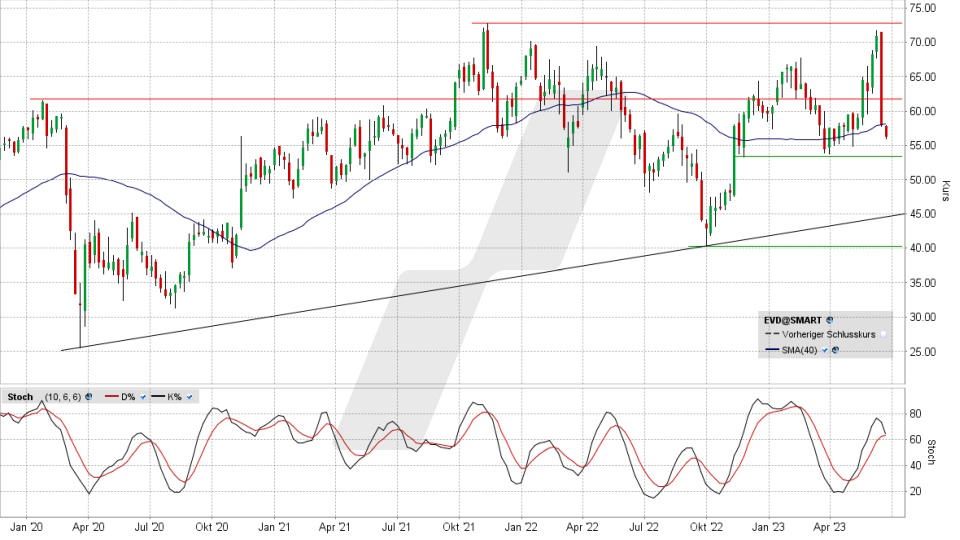The height and width of the screenshot is (540, 960).
Task: Click the 50.00 price axis value
Action: click(923, 180)
